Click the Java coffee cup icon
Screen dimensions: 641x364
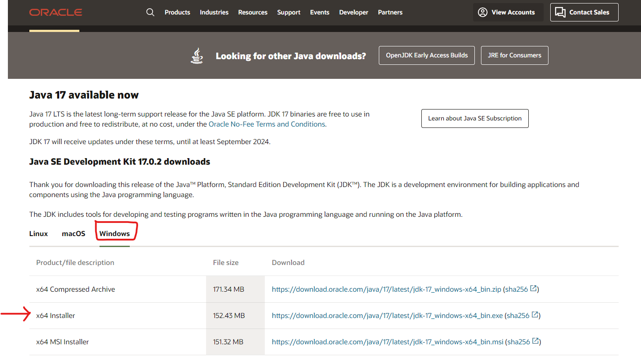pos(197,56)
